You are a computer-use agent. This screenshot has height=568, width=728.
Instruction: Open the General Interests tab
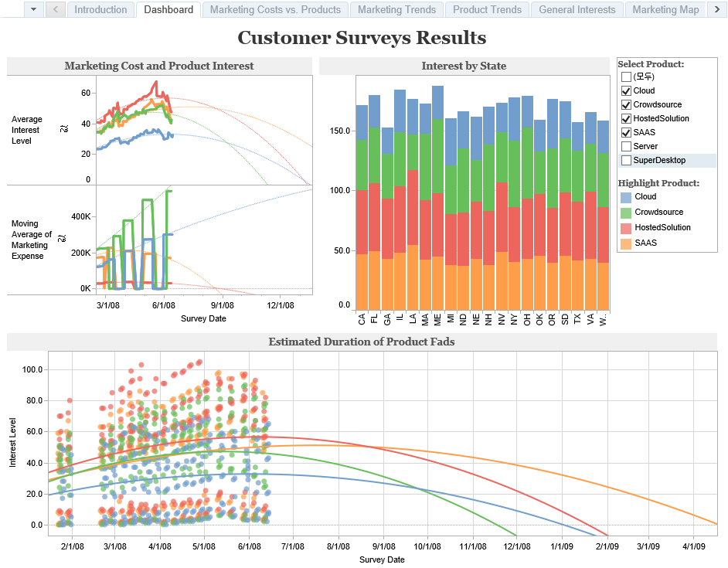click(577, 10)
